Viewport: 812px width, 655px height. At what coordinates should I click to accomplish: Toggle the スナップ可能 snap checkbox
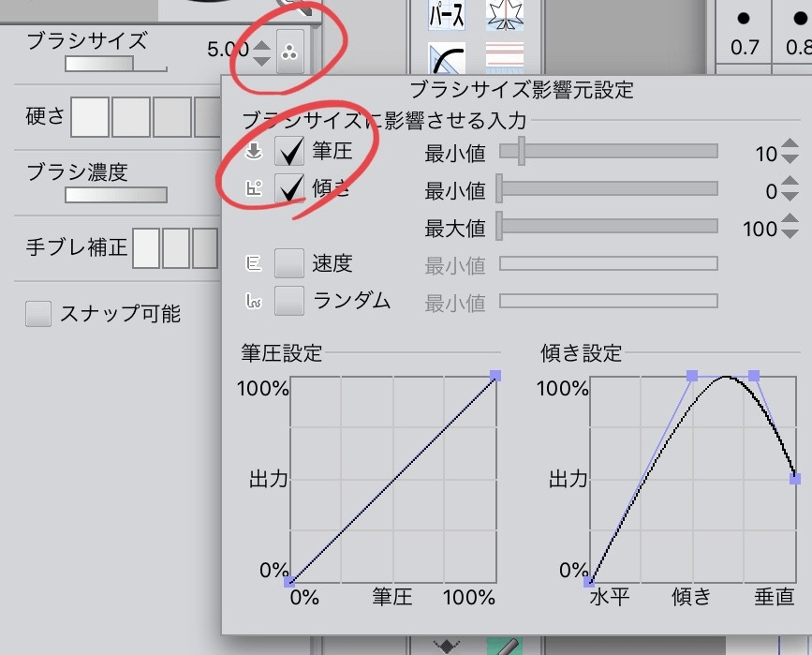point(38,314)
